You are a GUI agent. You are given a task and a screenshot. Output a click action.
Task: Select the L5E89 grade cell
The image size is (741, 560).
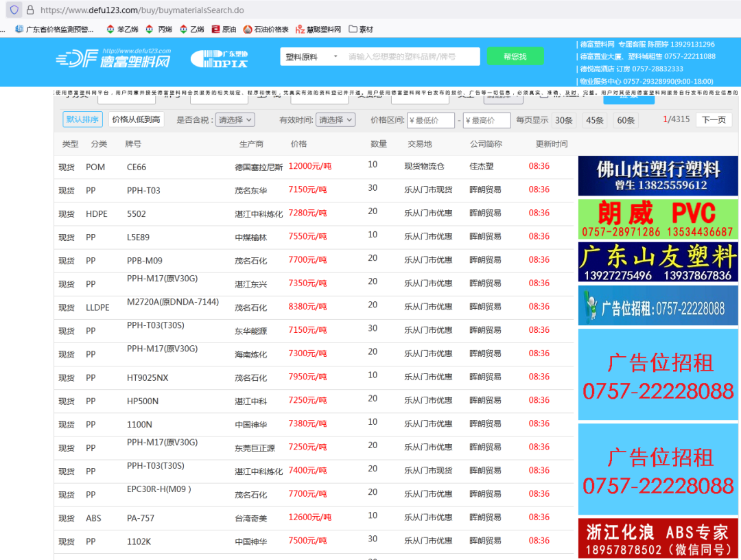pos(138,237)
